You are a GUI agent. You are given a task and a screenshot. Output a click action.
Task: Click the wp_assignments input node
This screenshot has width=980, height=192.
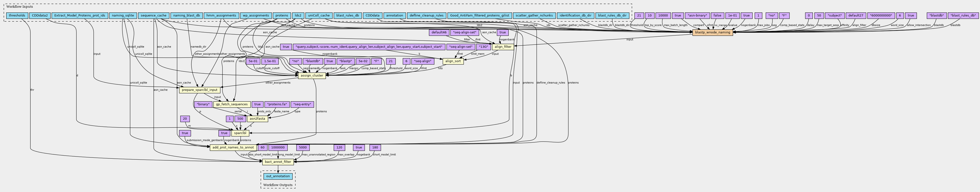tap(256, 16)
